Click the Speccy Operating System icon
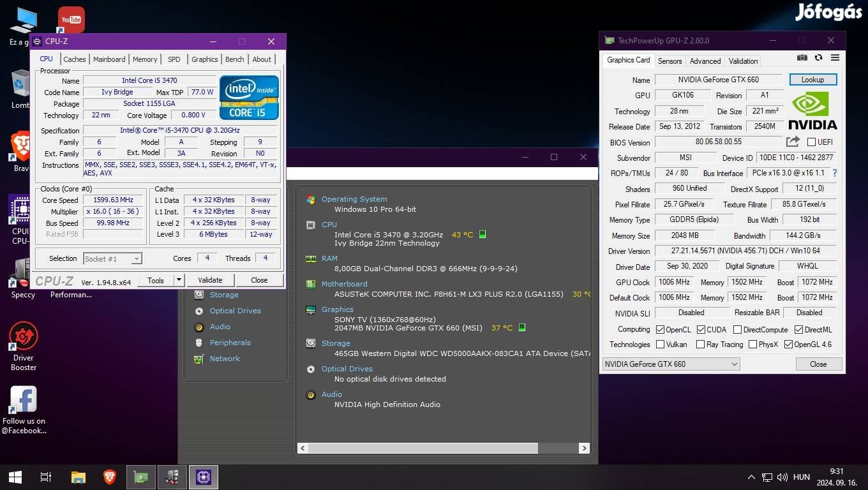Image resolution: width=868 pixels, height=490 pixels. pyautogui.click(x=311, y=199)
